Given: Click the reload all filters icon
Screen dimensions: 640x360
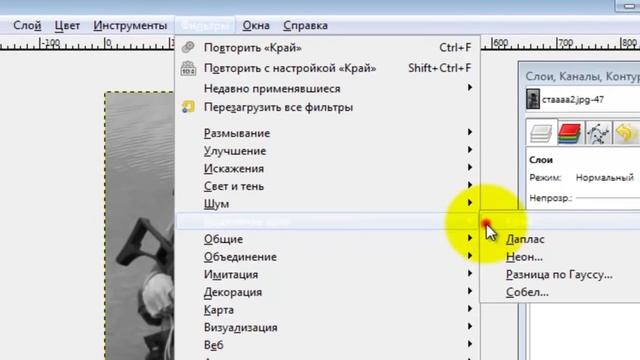Looking at the screenshot, I should [x=188, y=107].
